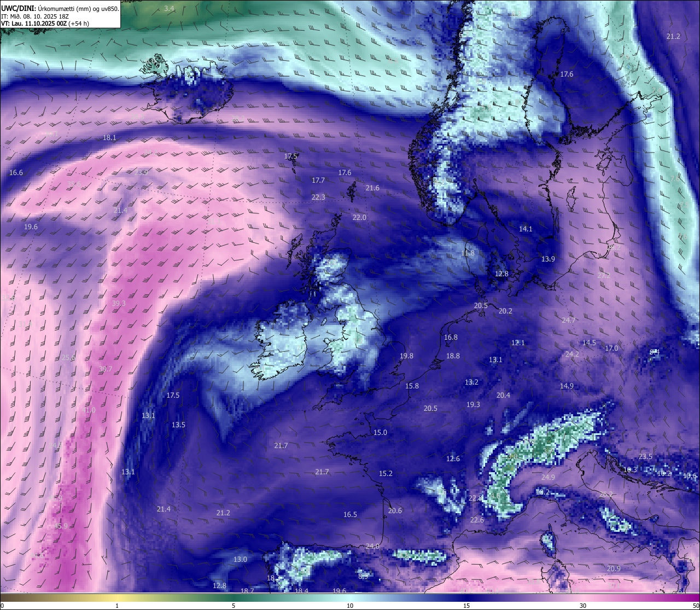Click the map value 15.0
Screen dimensions: 700x610
pos(380,433)
